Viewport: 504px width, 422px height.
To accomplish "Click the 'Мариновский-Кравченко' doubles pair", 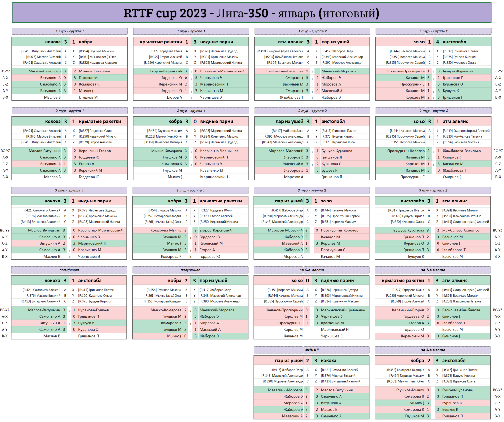I will 343,310.
